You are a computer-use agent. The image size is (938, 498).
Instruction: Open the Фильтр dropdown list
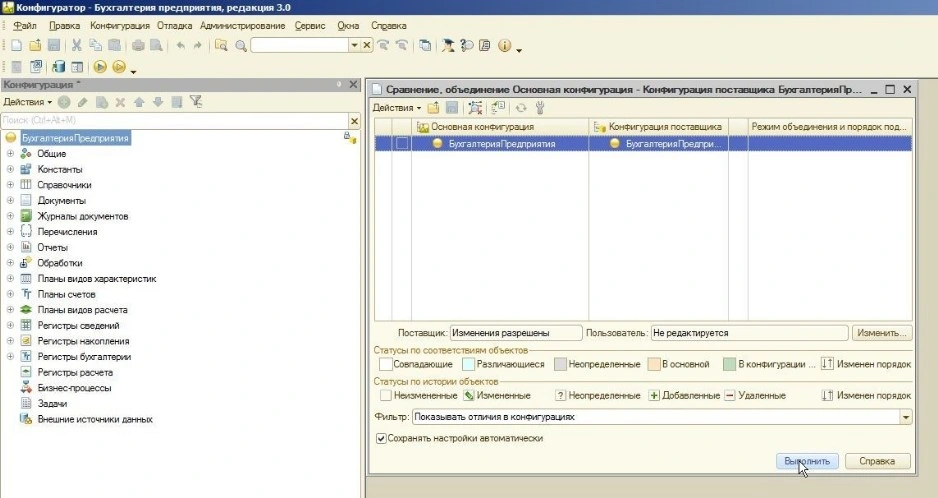[x=906, y=417]
